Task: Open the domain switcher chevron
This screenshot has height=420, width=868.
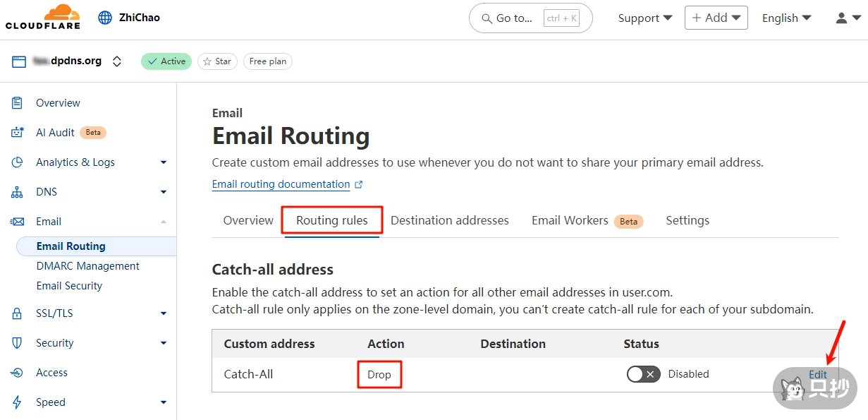Action: (x=117, y=61)
